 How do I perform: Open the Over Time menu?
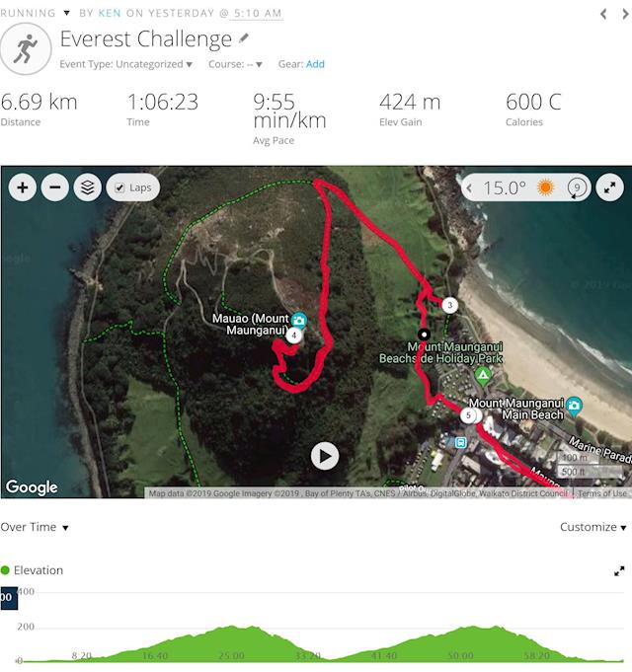[x=35, y=527]
